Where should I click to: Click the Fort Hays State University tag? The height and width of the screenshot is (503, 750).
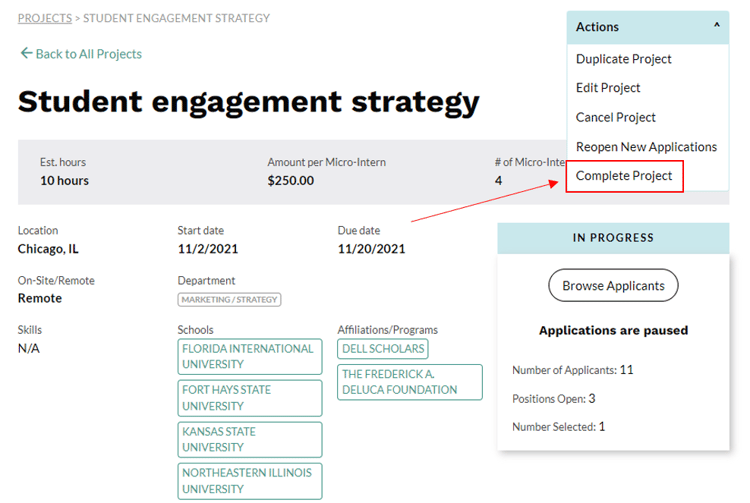tap(250, 398)
